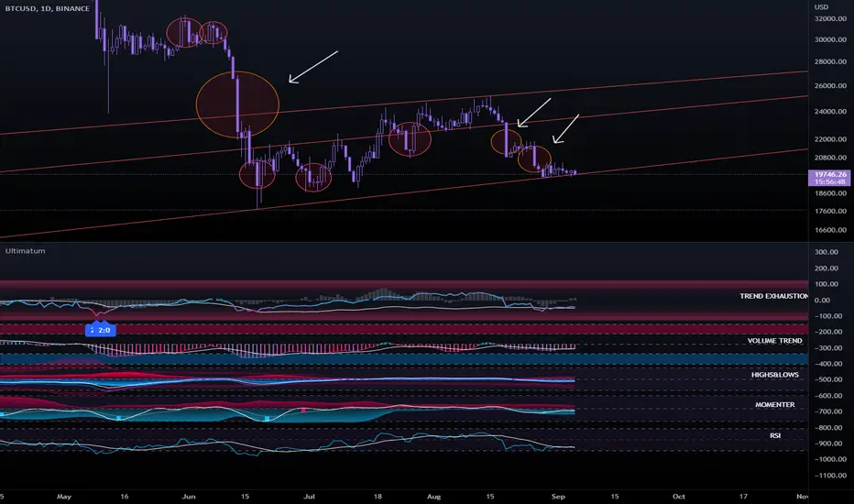The image size is (854, 504).
Task: Click −1100.00 on the indicator scale
Action: (830, 476)
